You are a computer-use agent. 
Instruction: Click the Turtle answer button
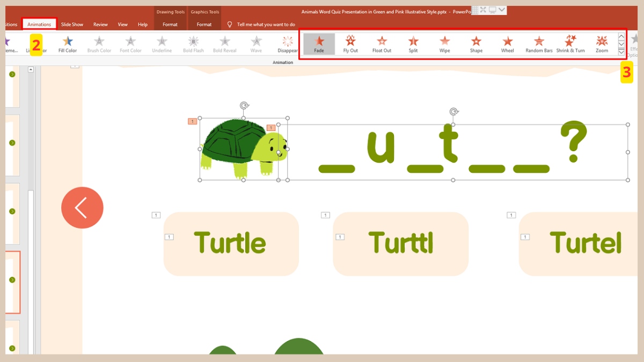click(231, 243)
